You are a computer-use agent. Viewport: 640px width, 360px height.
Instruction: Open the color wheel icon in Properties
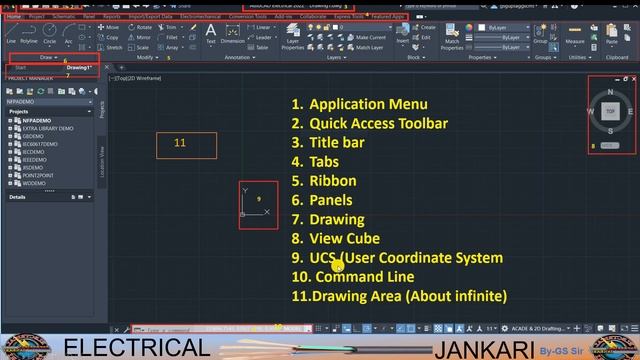pos(469,27)
